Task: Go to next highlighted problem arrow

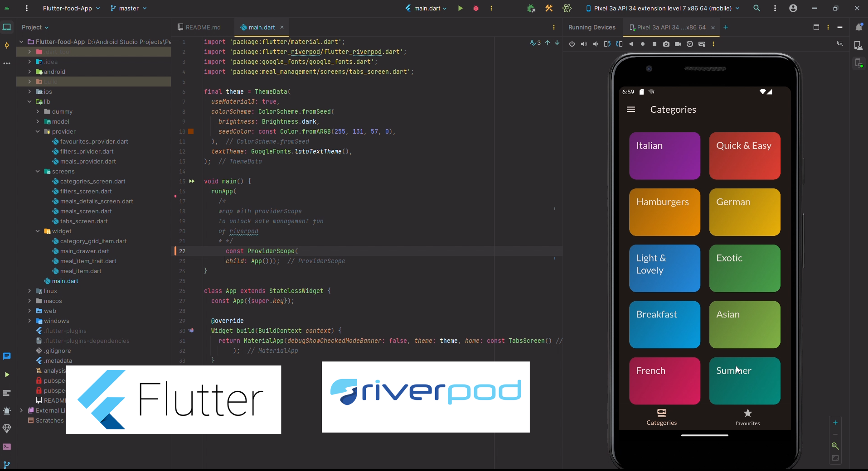Action: pyautogui.click(x=557, y=43)
